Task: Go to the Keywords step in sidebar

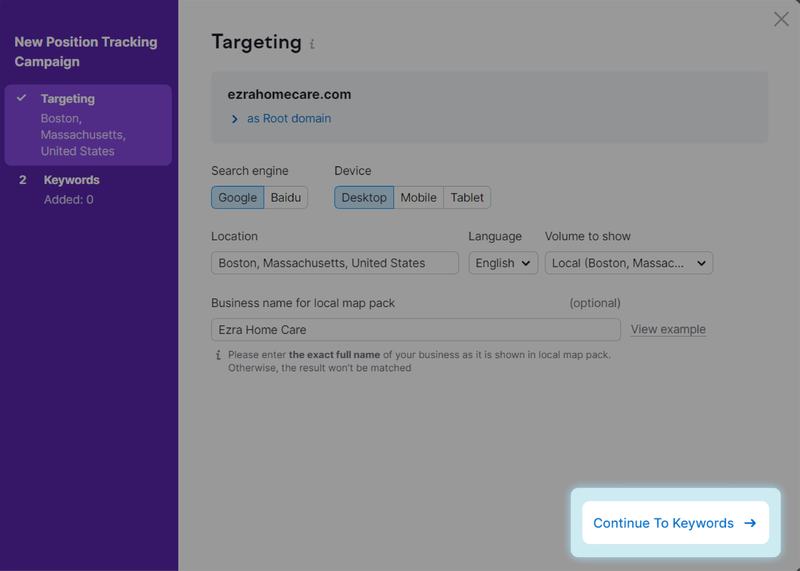Action: coord(71,180)
